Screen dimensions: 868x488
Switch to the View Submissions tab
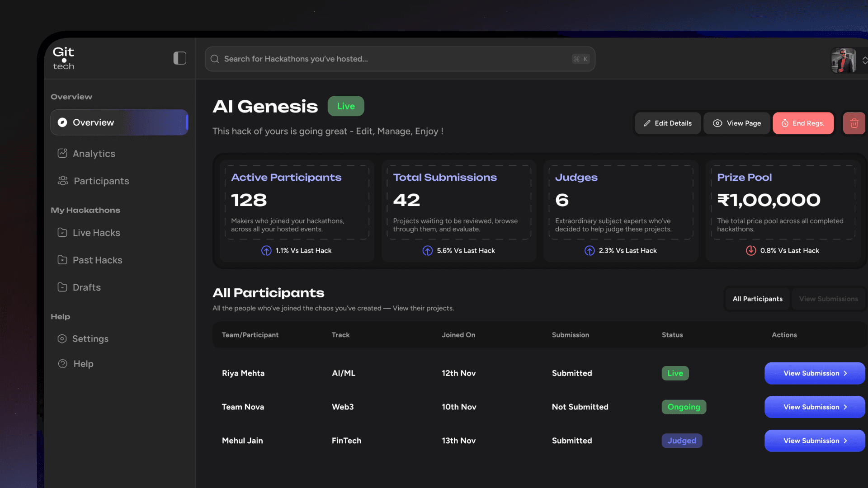coord(828,299)
